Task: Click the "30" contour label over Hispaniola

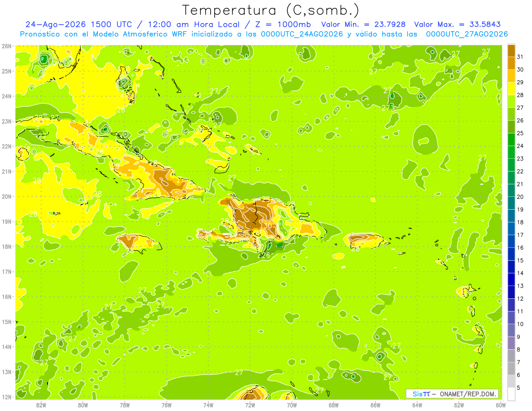Action: [x=267, y=225]
